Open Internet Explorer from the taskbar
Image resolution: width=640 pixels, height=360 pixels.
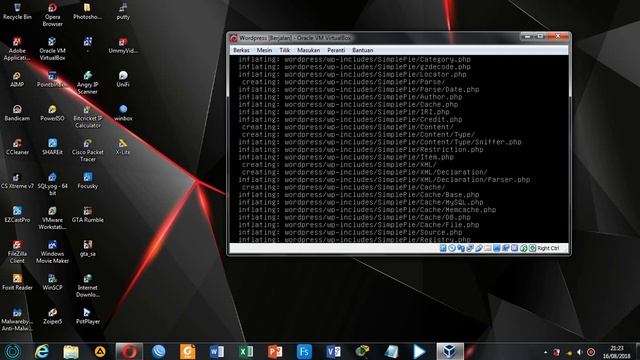41,351
